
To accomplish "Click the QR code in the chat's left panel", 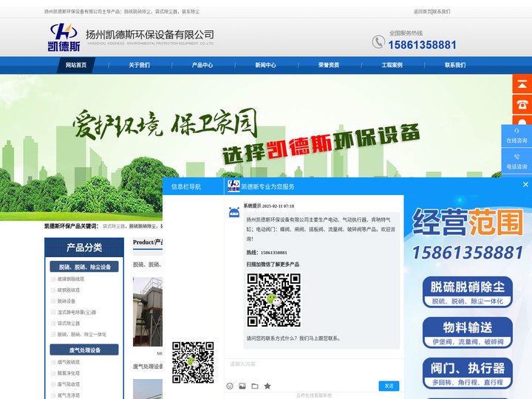I will coord(193,362).
